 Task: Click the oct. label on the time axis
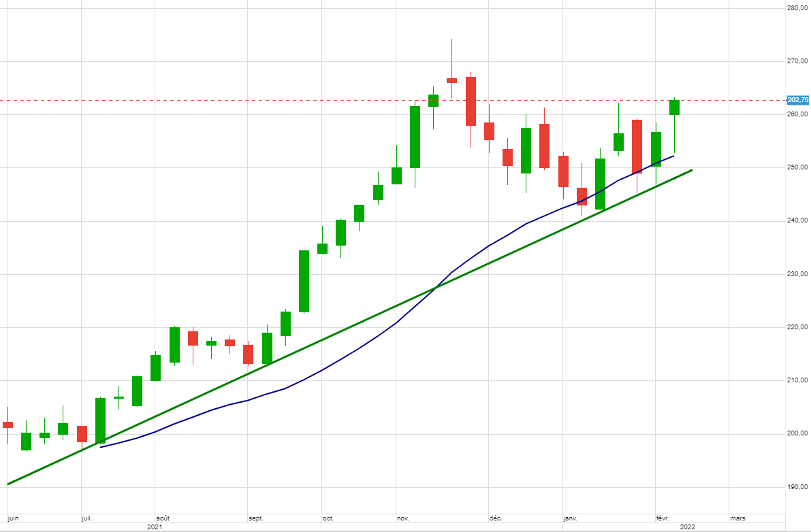(328, 518)
